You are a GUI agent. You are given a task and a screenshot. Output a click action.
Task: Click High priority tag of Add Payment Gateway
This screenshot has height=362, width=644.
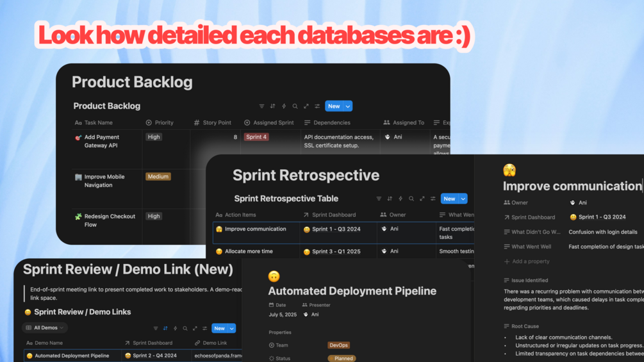(154, 137)
